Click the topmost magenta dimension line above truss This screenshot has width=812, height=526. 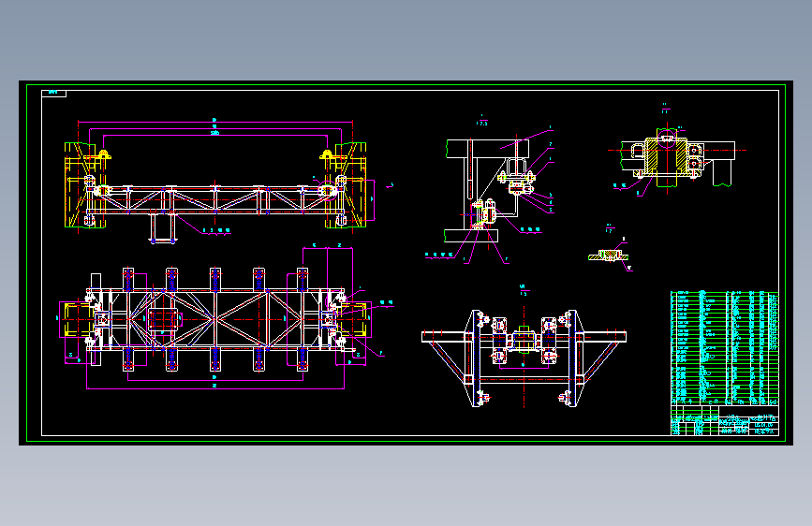(x=214, y=123)
